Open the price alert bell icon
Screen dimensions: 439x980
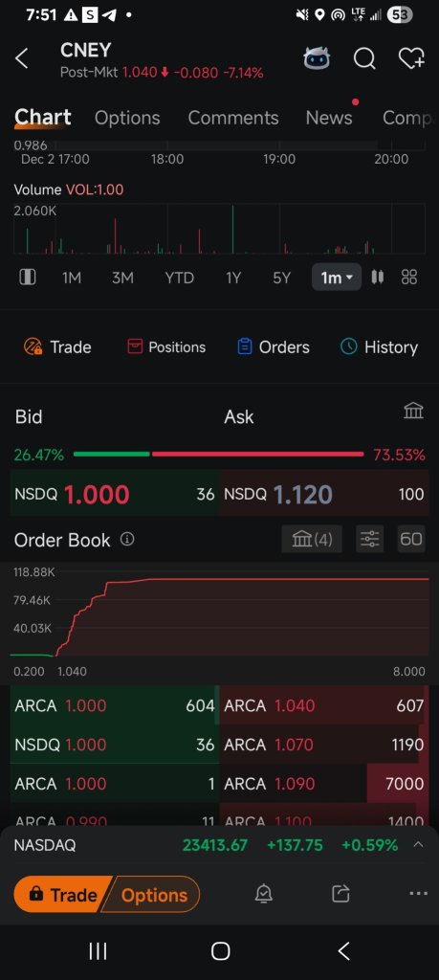click(x=264, y=895)
